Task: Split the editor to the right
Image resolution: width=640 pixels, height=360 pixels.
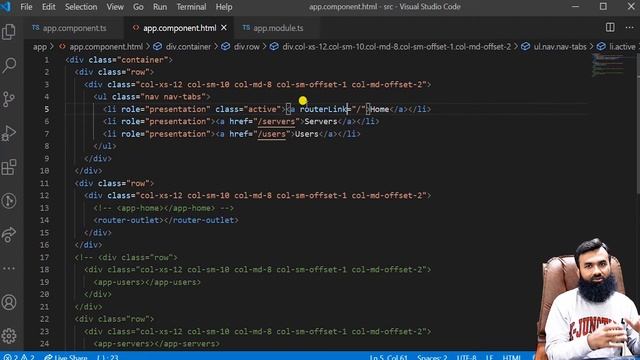Action: click(610, 27)
